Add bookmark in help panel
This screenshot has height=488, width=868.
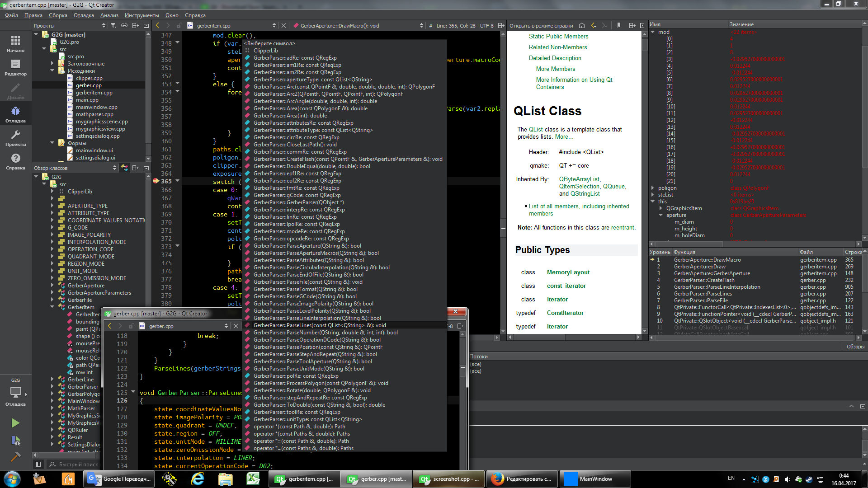pos(619,26)
